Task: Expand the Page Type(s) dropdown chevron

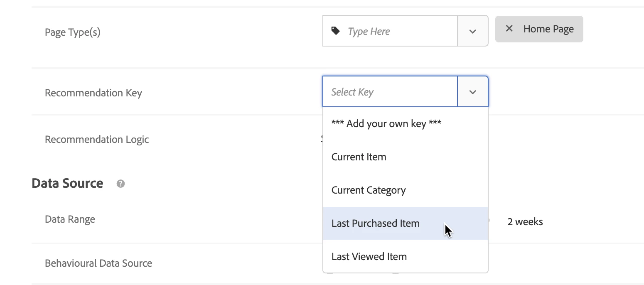Action: point(472,31)
